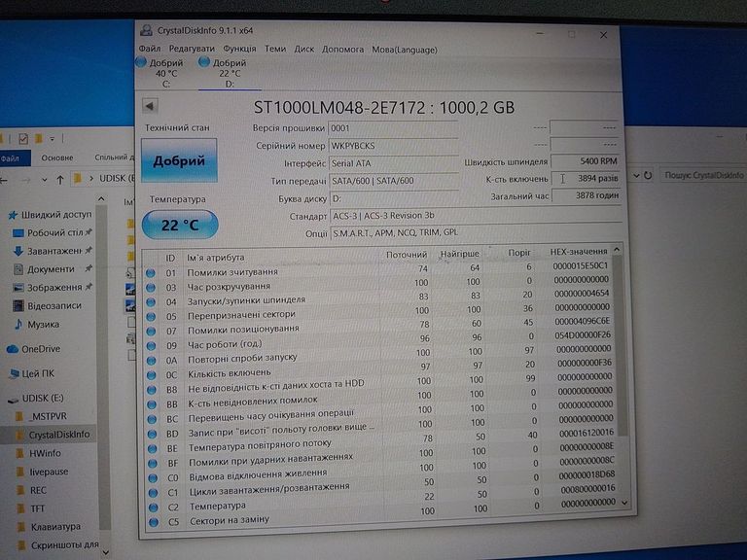Select the HWinfo folder in sidebar
This screenshot has height=560, width=747.
[45, 453]
